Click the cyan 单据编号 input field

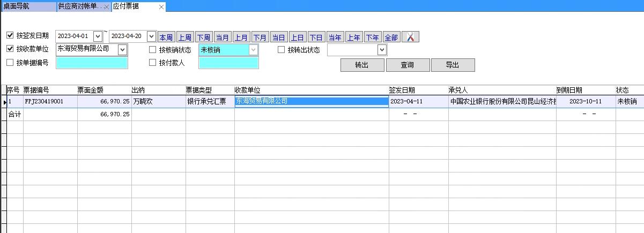[x=92, y=63]
